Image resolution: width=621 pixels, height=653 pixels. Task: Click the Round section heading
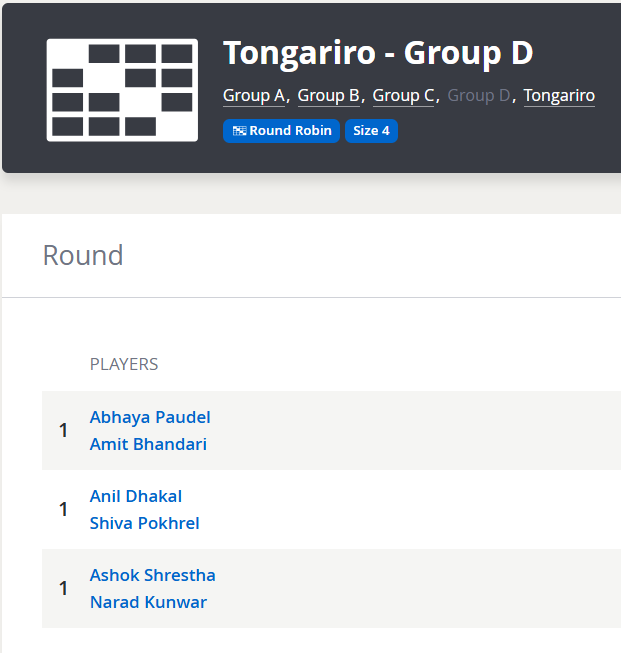click(83, 255)
